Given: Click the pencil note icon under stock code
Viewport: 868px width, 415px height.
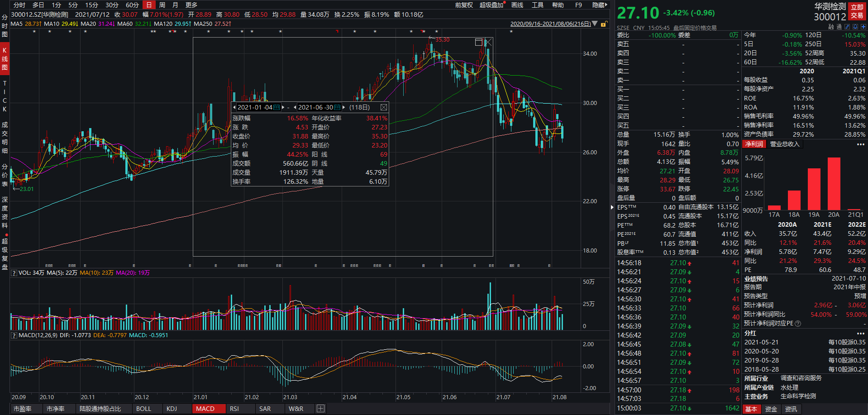Looking at the screenshot, I should click(x=847, y=27).
